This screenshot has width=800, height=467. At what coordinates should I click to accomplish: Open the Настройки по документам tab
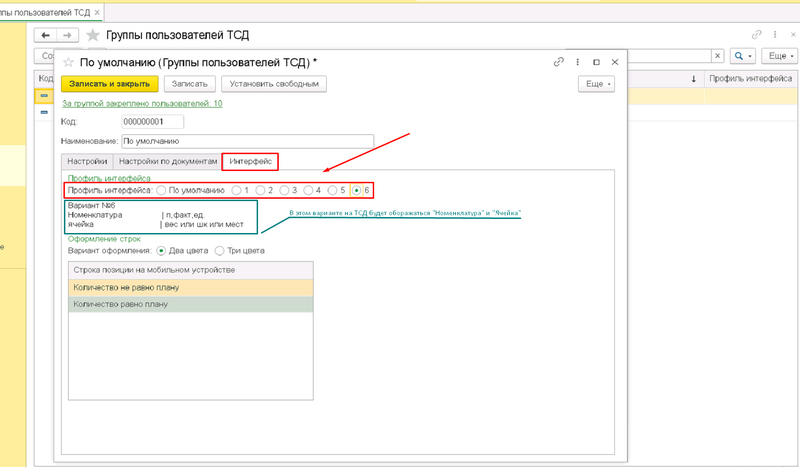[167, 160]
